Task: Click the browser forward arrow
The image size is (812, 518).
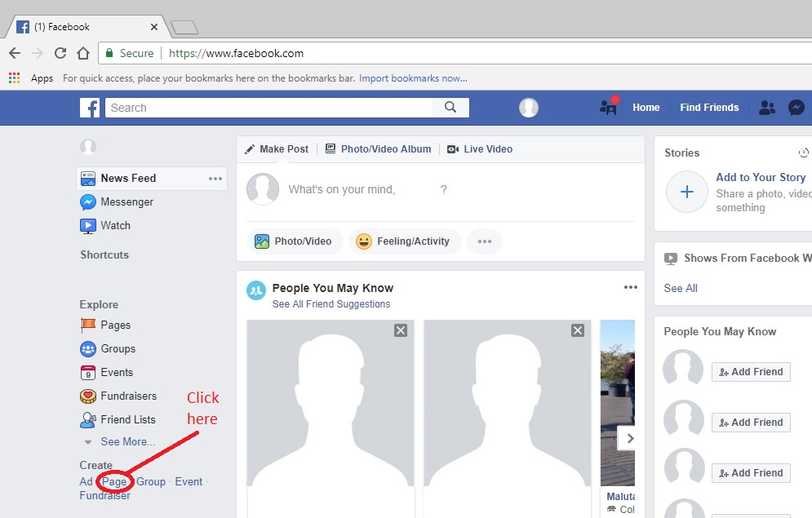Action: click(x=38, y=53)
